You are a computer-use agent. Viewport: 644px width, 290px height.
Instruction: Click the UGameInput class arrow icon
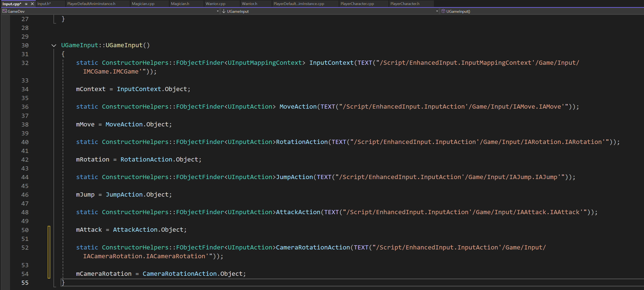click(224, 11)
